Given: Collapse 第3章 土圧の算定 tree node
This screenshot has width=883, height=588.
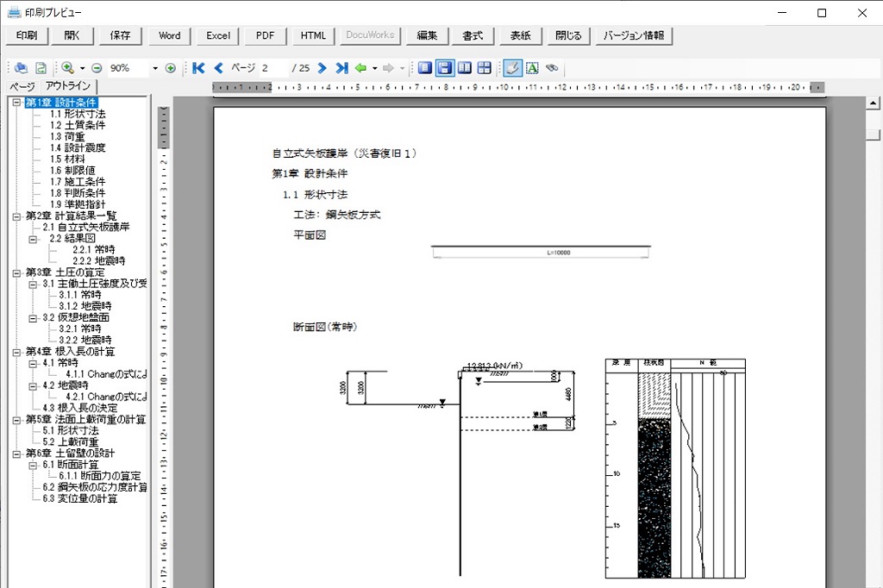Looking at the screenshot, I should [x=17, y=272].
